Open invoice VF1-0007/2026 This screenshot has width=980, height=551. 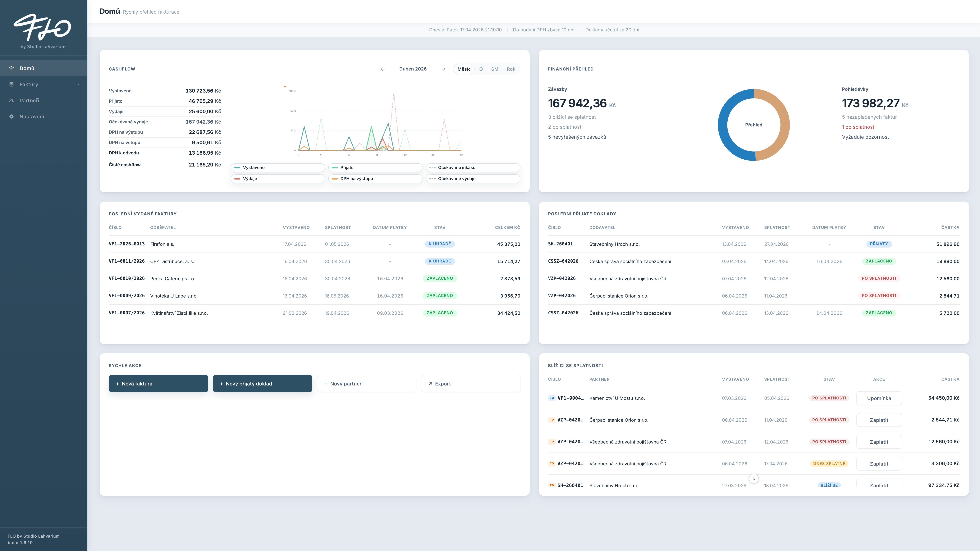127,313
